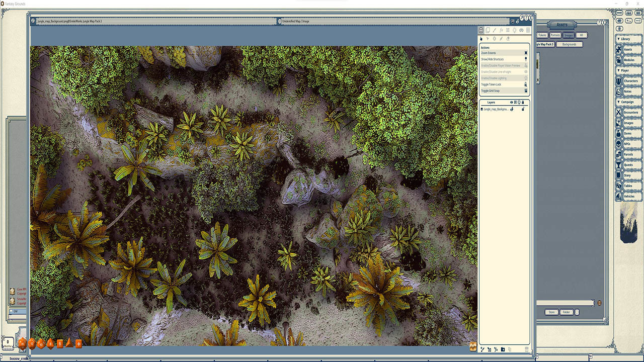The height and width of the screenshot is (362, 644).
Task: Select the grid tool in image toolbar
Action: coord(528,31)
